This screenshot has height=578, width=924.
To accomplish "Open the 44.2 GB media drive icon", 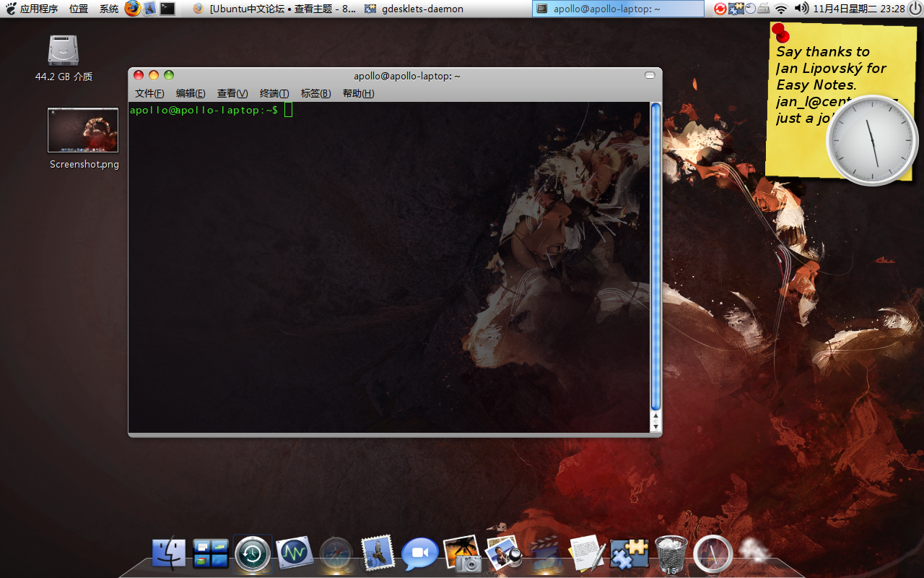I will [64, 58].
